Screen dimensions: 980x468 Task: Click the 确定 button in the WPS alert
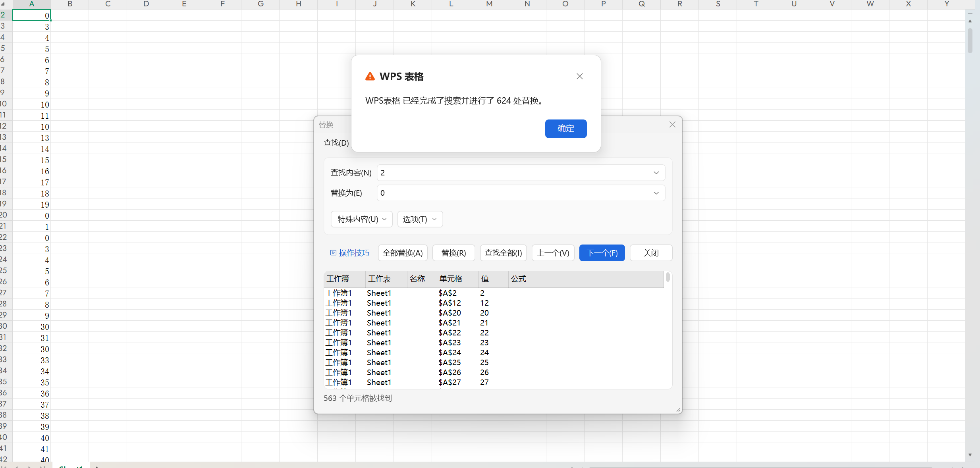coord(565,129)
